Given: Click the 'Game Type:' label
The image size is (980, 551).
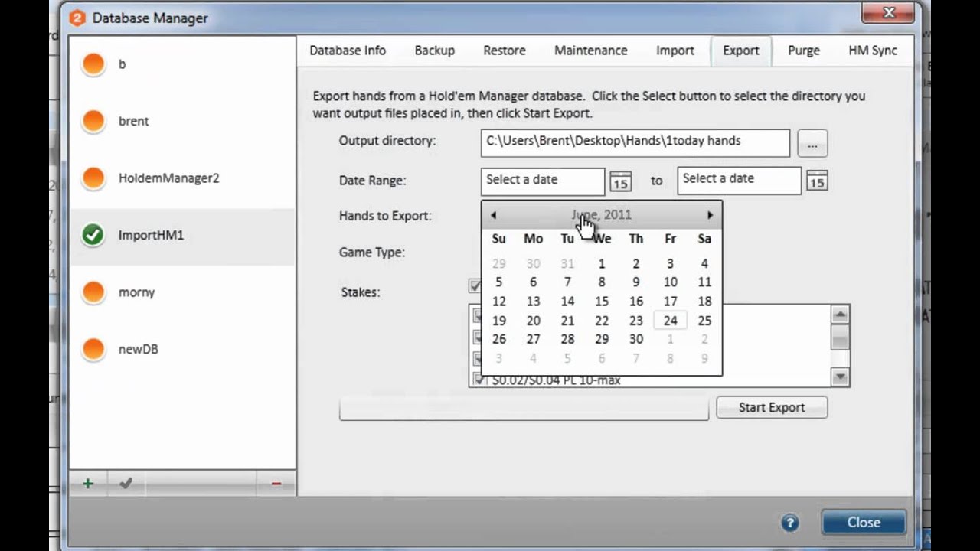Looking at the screenshot, I should coord(372,253).
